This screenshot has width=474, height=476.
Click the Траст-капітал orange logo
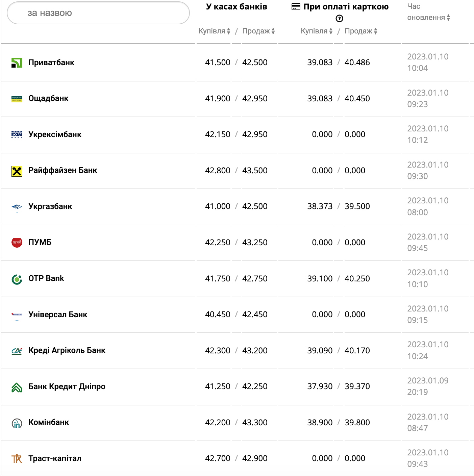click(17, 459)
